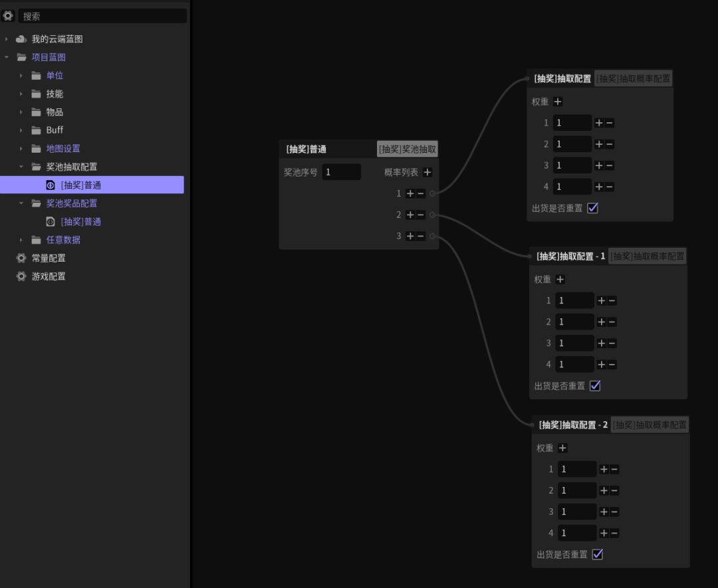
Task: Click the settings gear beside search box
Action: tap(8, 16)
